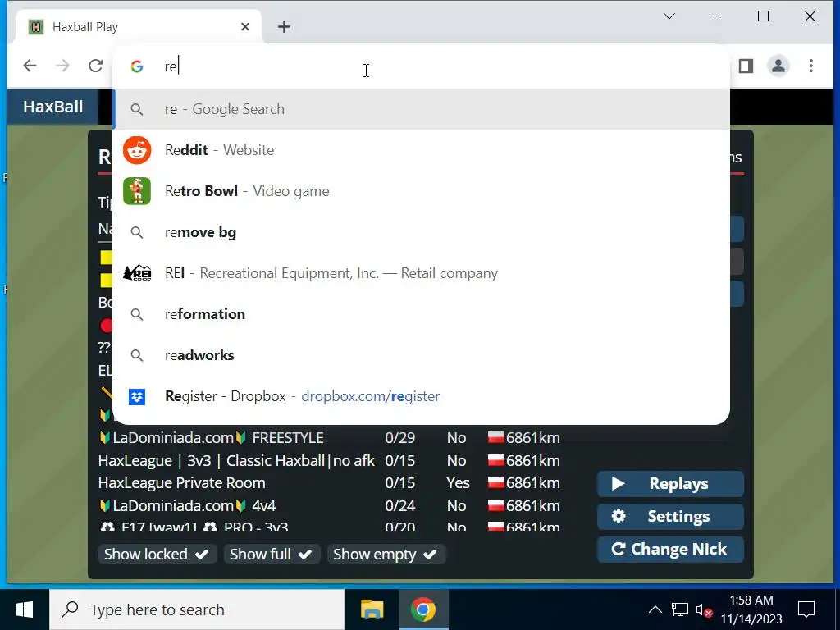Click the 0/29 player count cell
The image size is (840, 630).
[x=399, y=438]
